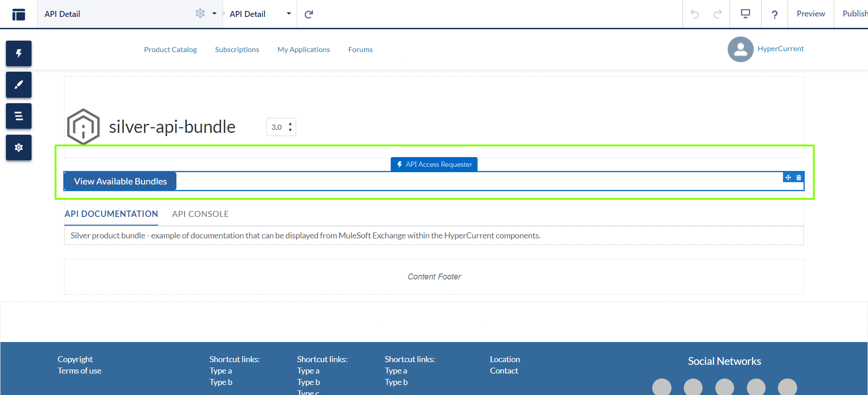Screen dimensions: 868x395
Task: Click the View Available Bundles button
Action: click(120, 181)
